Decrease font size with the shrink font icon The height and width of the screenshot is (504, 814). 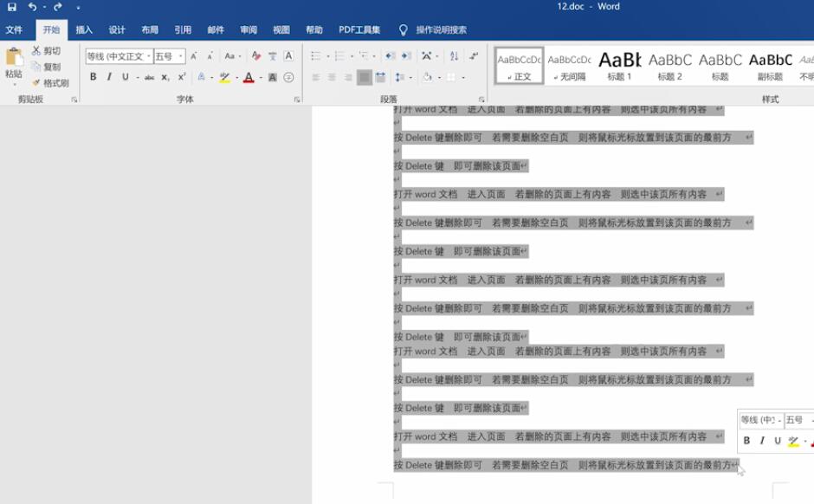[210, 56]
